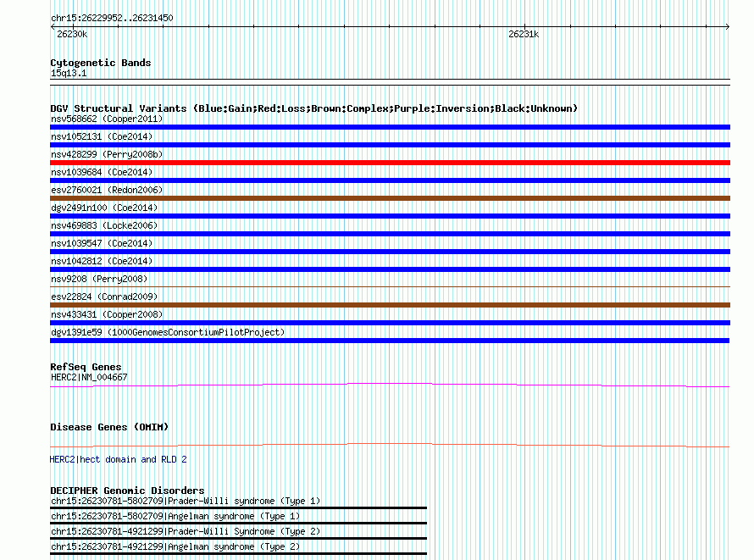Screen dimensions: 754x560
Task: Click the 26231k ruler tick label
Action: tap(524, 34)
